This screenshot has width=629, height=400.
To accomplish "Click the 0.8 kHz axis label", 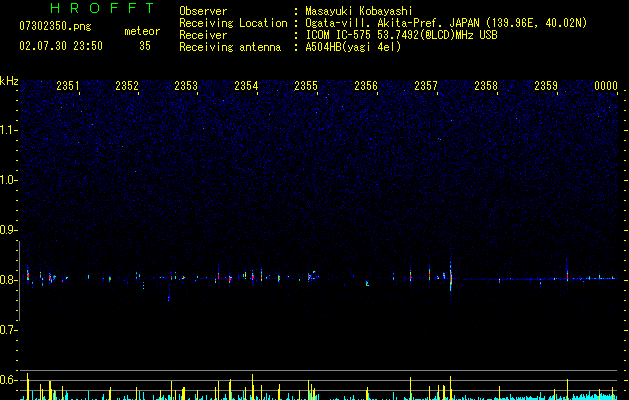I will (8, 280).
